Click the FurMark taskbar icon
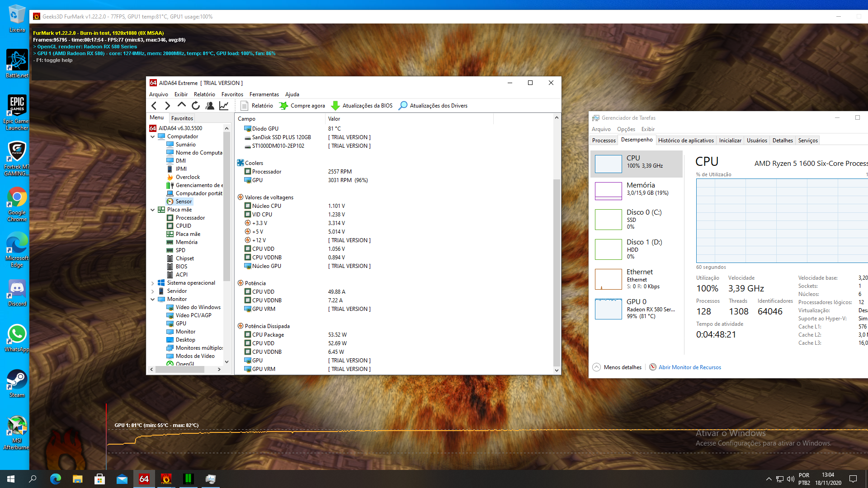The image size is (868, 488). (166, 479)
